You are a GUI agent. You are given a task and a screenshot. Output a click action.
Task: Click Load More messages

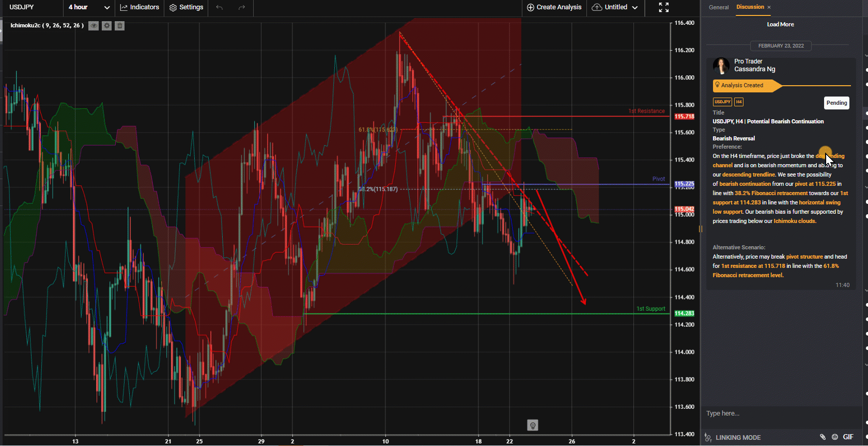(x=780, y=24)
